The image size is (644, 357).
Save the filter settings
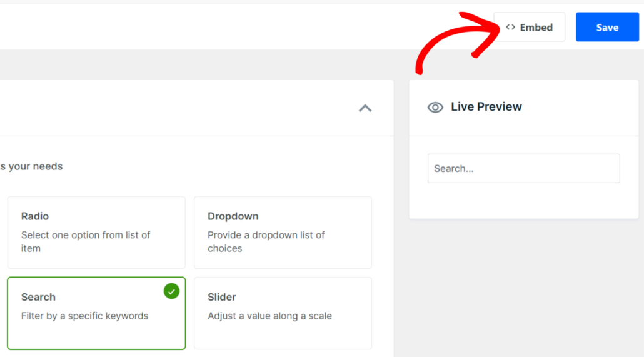coord(606,28)
